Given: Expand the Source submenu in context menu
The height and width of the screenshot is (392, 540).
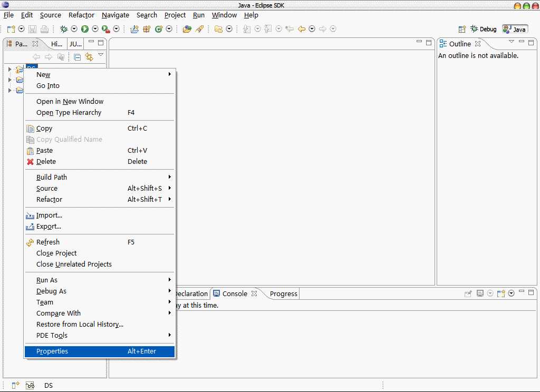Looking at the screenshot, I should 100,188.
